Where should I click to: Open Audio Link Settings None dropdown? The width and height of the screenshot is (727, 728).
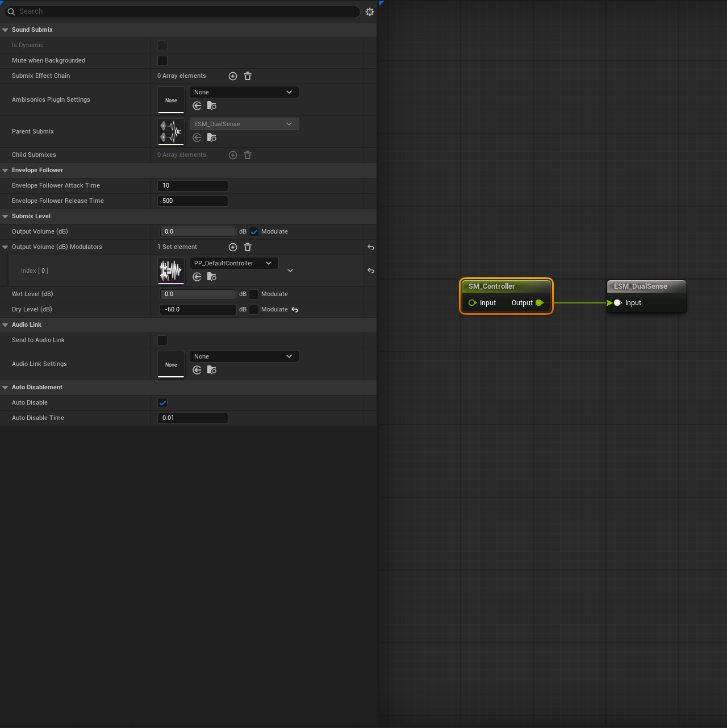coord(244,356)
